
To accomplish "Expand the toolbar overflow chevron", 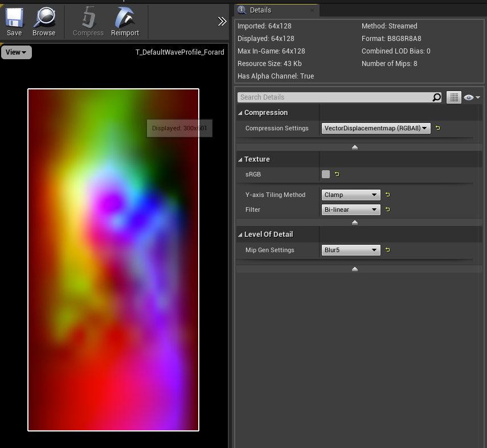I will tap(222, 22).
